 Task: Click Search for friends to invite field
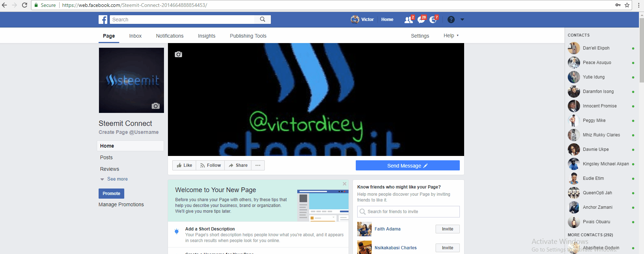(408, 212)
